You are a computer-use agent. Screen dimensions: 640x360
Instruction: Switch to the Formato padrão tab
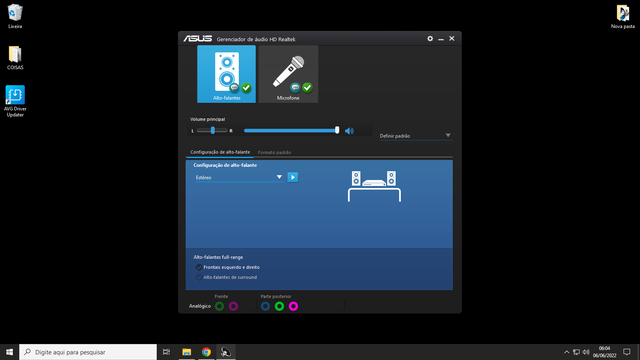[274, 152]
